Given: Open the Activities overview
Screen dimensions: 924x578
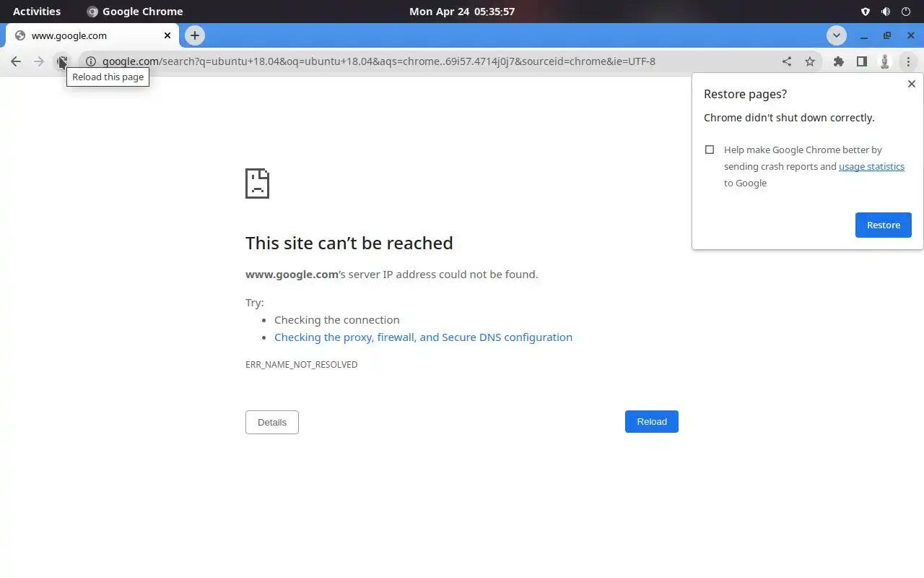Looking at the screenshot, I should pyautogui.click(x=37, y=12).
